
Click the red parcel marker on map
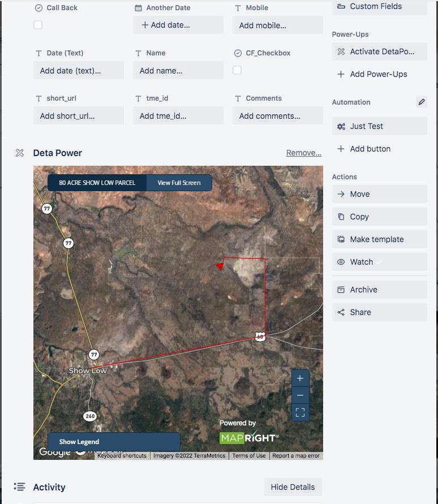click(220, 266)
